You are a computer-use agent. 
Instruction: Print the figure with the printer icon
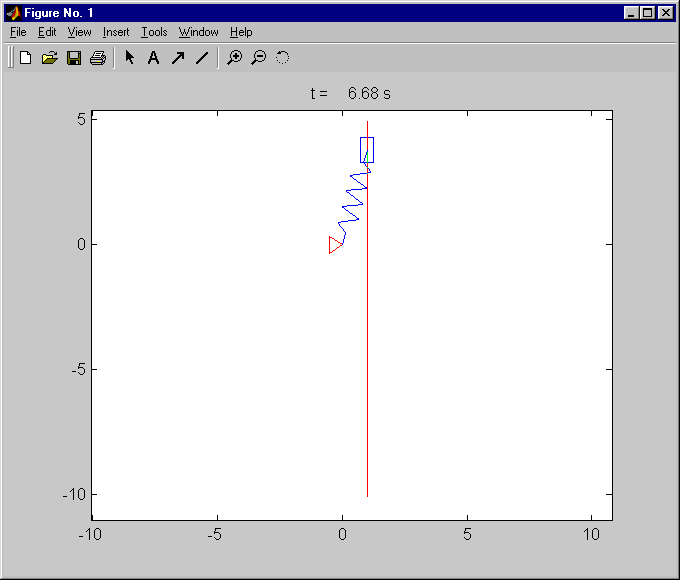[x=98, y=58]
